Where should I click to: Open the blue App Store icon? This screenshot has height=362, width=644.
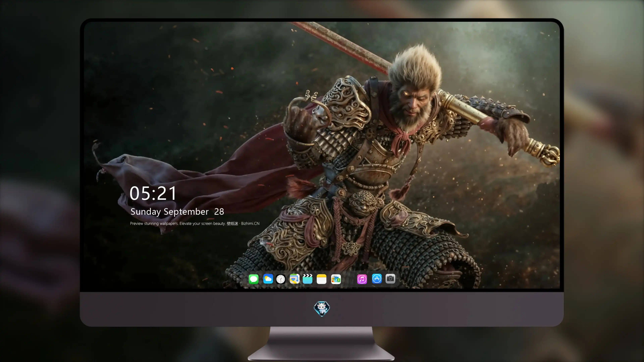(377, 279)
